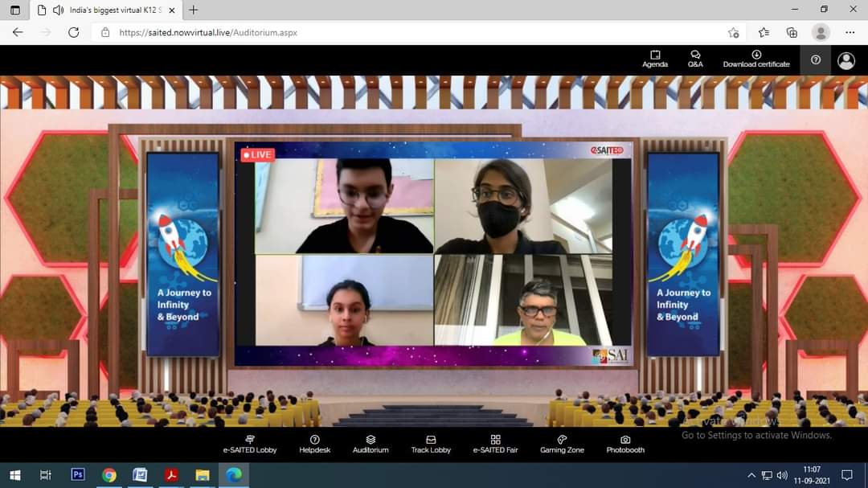This screenshot has width=868, height=488.
Task: View site info via lock icon
Action: pos(105,33)
